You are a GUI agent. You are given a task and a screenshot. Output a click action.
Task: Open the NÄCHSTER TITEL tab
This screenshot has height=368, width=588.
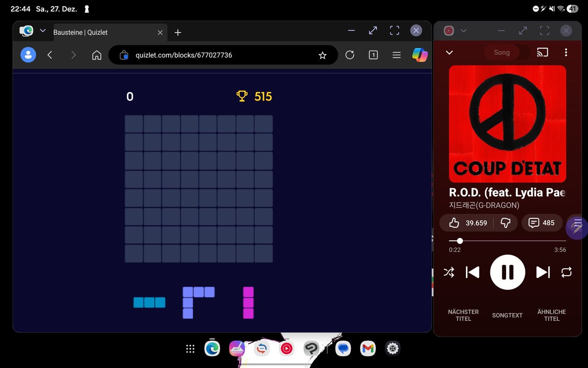tap(464, 315)
